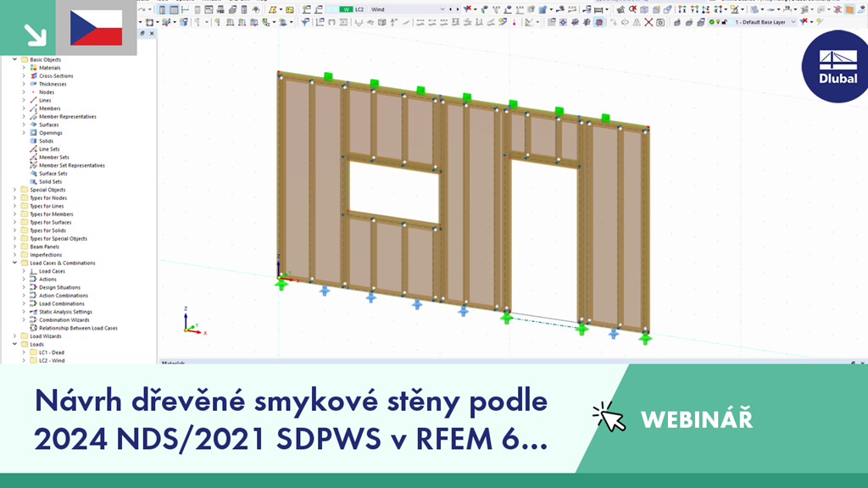Collapse the Load Cases & Combinations folder
The width and height of the screenshot is (868, 488).
15,263
